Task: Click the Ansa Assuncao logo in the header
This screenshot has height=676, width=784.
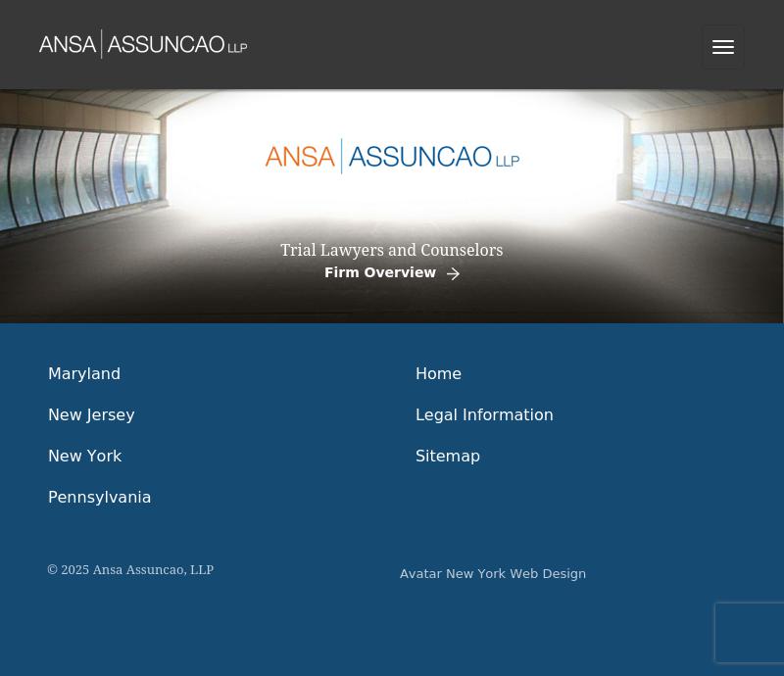Action: click(x=142, y=44)
